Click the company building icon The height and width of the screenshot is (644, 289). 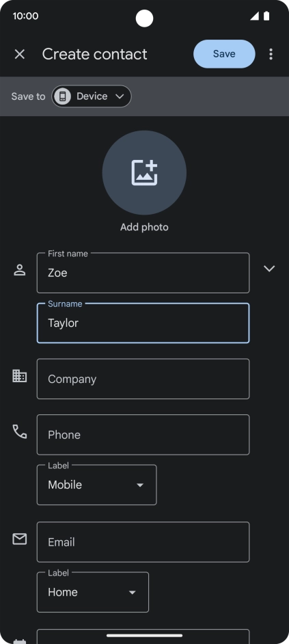coord(20,376)
